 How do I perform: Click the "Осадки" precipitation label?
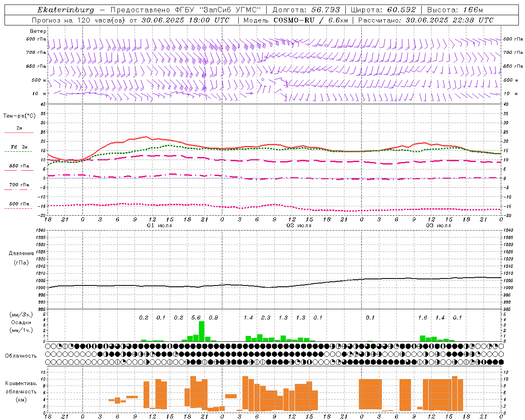point(21,322)
